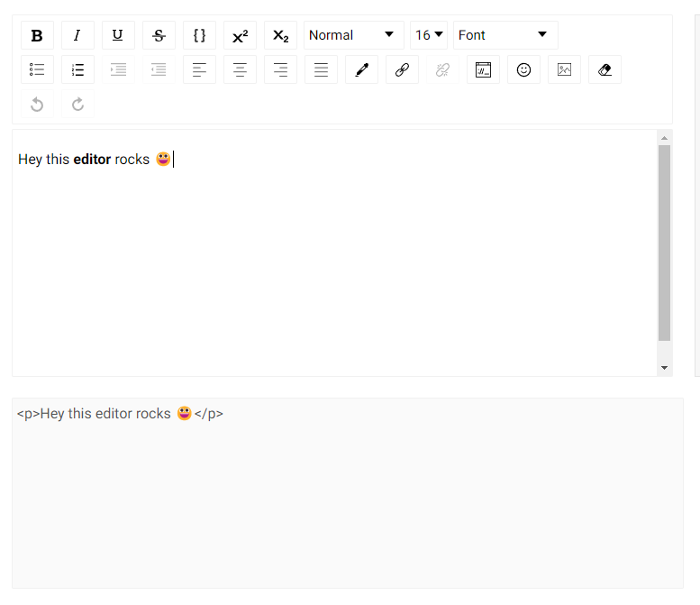The height and width of the screenshot is (605, 700).
Task: Click the editor's vertical scrollbar
Action: pyautogui.click(x=665, y=243)
